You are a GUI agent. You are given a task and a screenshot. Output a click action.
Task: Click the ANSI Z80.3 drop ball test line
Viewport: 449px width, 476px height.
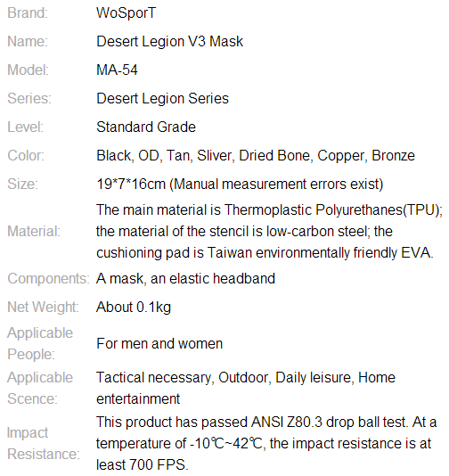click(266, 422)
